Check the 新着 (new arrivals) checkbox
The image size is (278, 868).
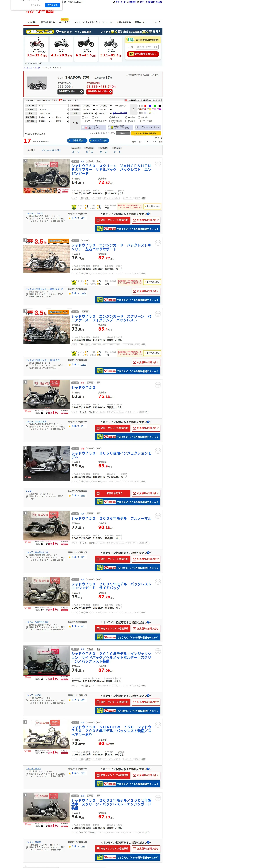pyautogui.click(x=83, y=118)
